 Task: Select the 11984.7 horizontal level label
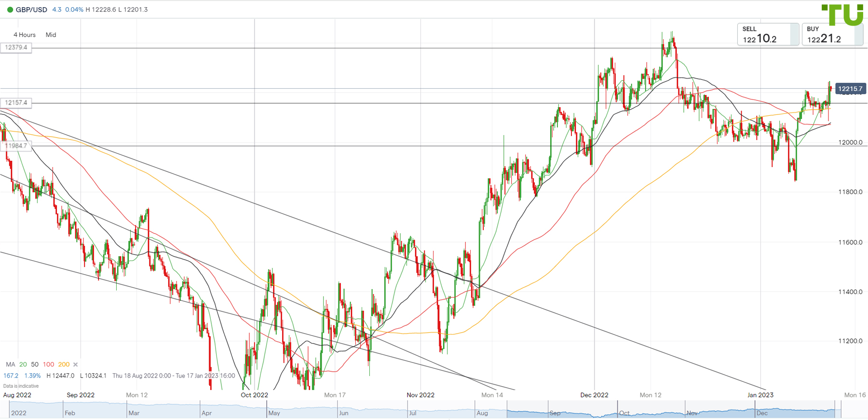click(x=16, y=146)
